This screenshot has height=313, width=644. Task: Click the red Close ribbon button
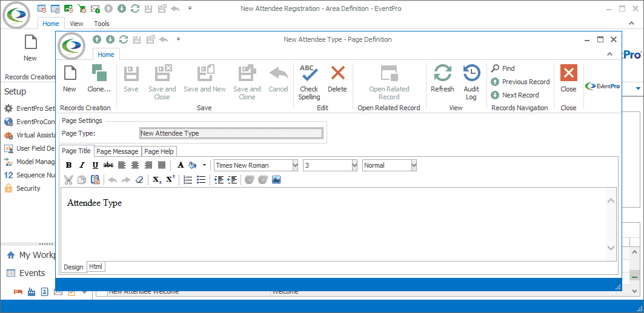click(x=568, y=78)
